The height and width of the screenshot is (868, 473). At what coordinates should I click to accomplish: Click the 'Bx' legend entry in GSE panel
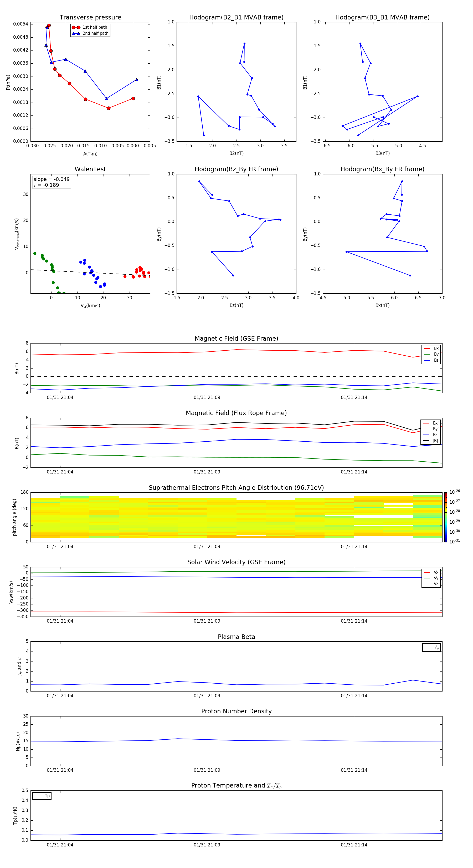coord(431,349)
